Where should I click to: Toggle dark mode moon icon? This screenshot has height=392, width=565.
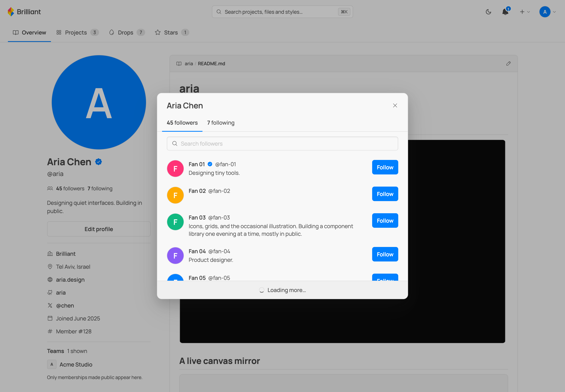click(x=488, y=12)
